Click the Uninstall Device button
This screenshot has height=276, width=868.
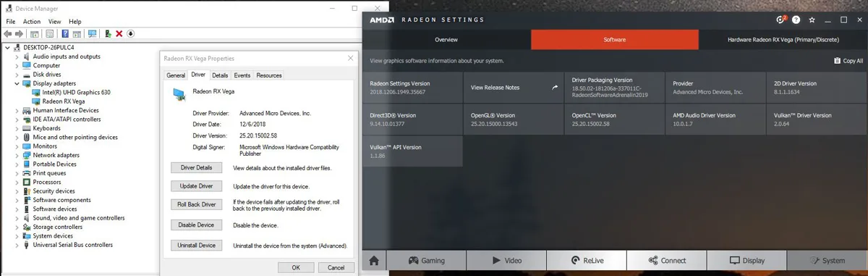pos(196,246)
